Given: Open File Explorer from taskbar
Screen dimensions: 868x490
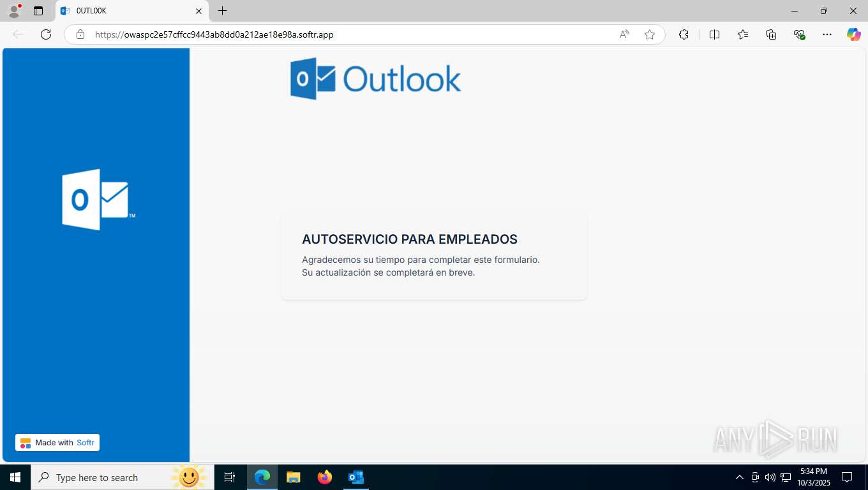Looking at the screenshot, I should click(293, 477).
